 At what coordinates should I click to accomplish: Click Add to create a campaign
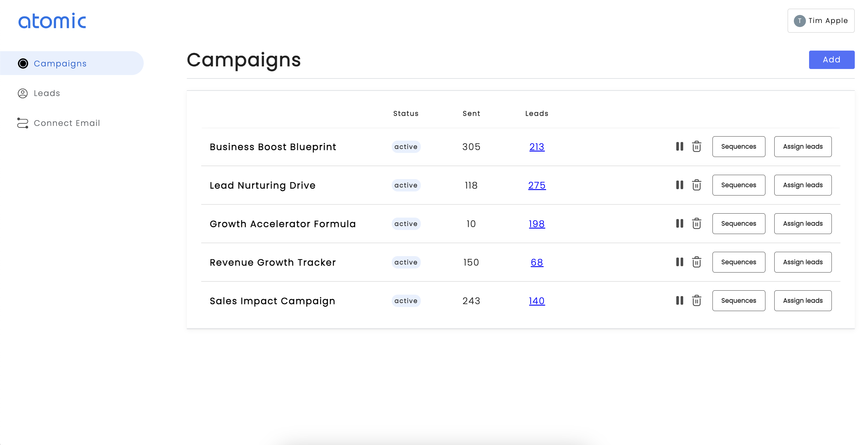click(x=831, y=60)
